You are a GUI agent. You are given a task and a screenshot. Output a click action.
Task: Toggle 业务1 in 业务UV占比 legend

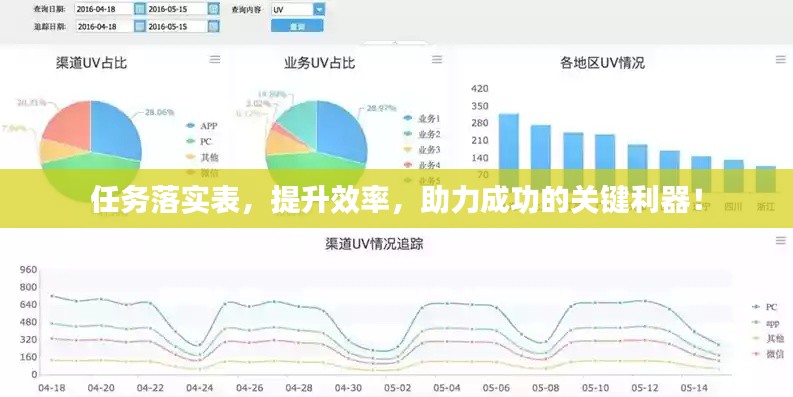(422, 119)
